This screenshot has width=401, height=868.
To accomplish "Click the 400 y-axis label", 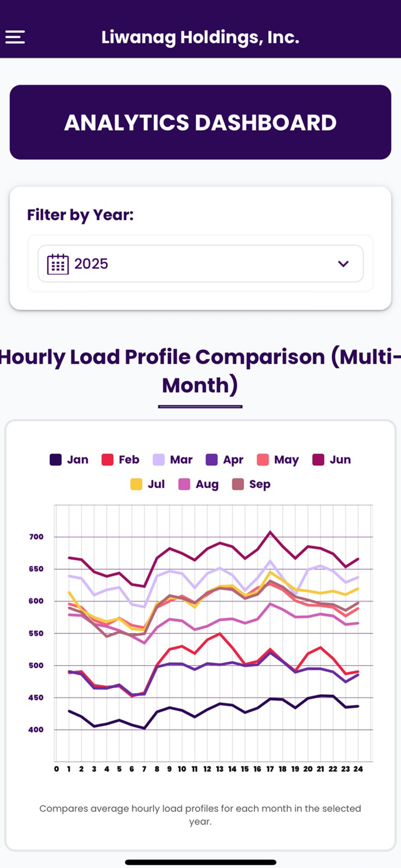I will (36, 729).
